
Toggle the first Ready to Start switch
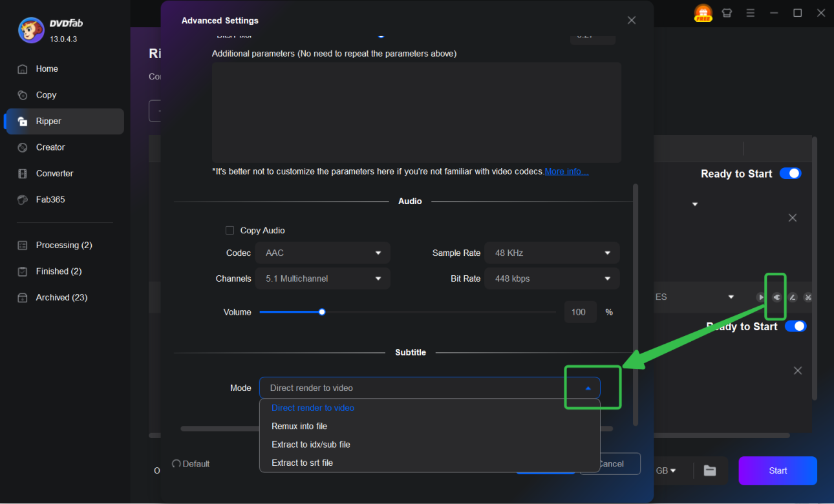[790, 173]
